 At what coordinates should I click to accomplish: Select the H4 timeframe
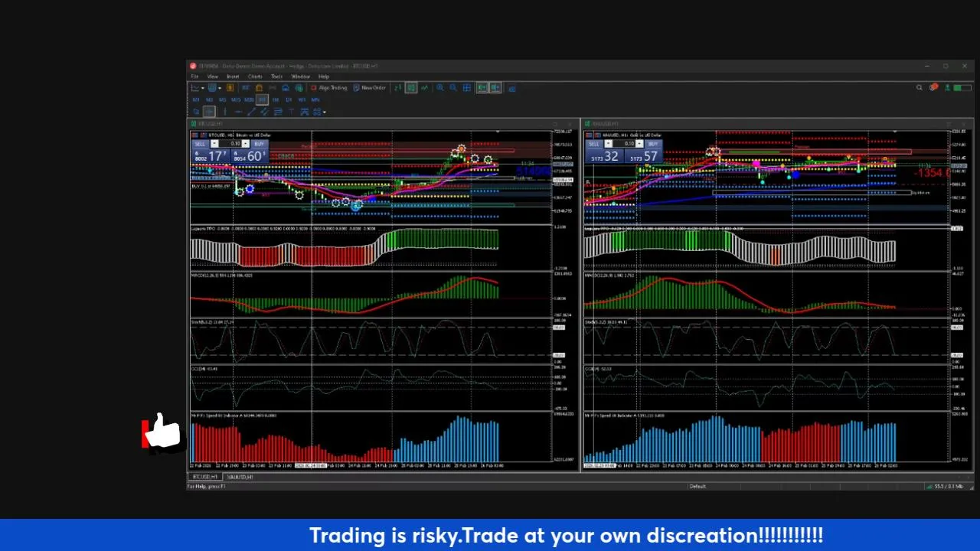(x=276, y=99)
